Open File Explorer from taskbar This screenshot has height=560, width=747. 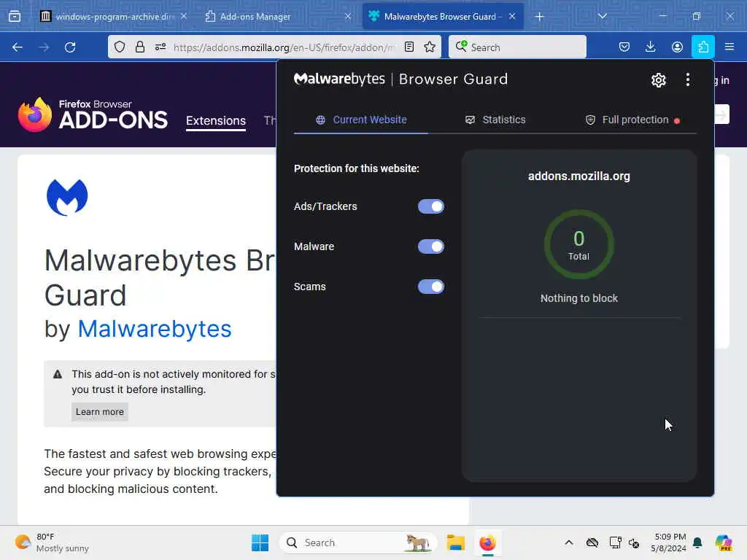click(455, 542)
